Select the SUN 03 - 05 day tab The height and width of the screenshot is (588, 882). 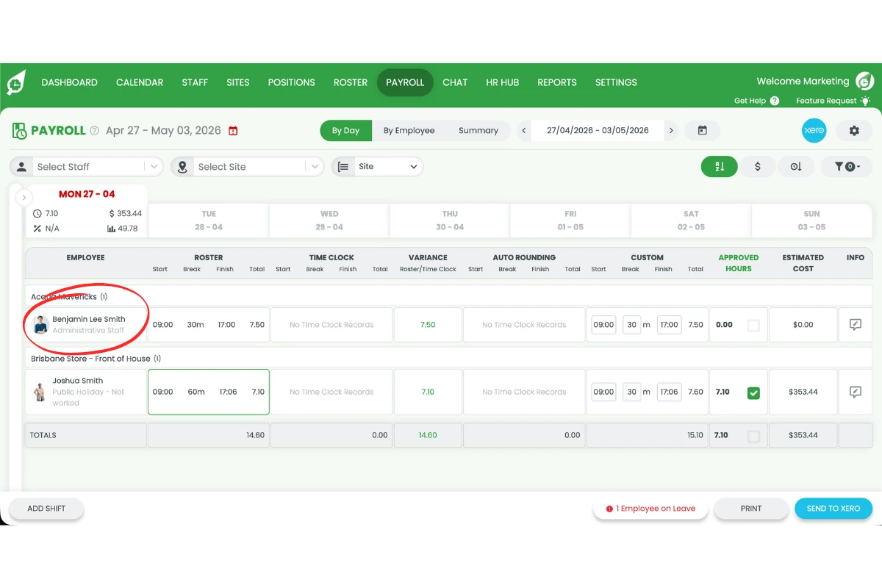click(x=811, y=220)
